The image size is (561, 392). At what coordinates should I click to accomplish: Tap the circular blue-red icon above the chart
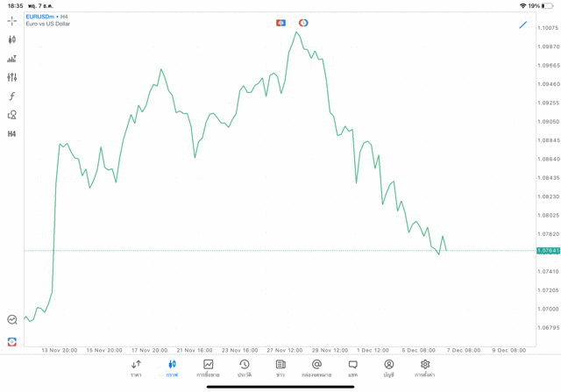coord(303,23)
